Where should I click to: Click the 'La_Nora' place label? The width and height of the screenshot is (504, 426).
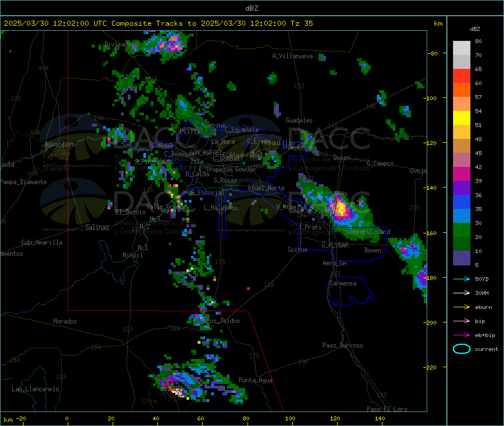coord(223,142)
